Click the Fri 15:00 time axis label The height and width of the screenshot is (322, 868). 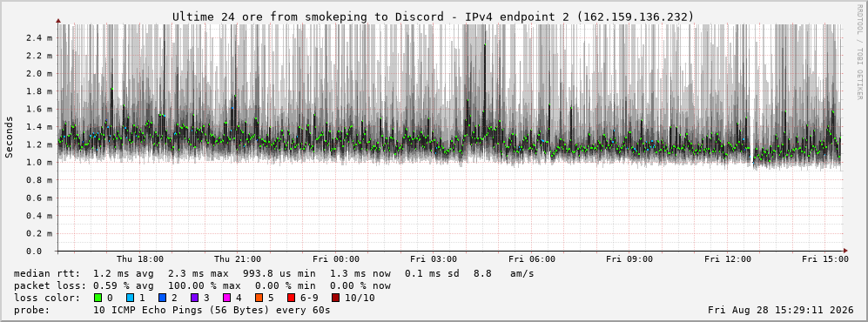pos(825,259)
